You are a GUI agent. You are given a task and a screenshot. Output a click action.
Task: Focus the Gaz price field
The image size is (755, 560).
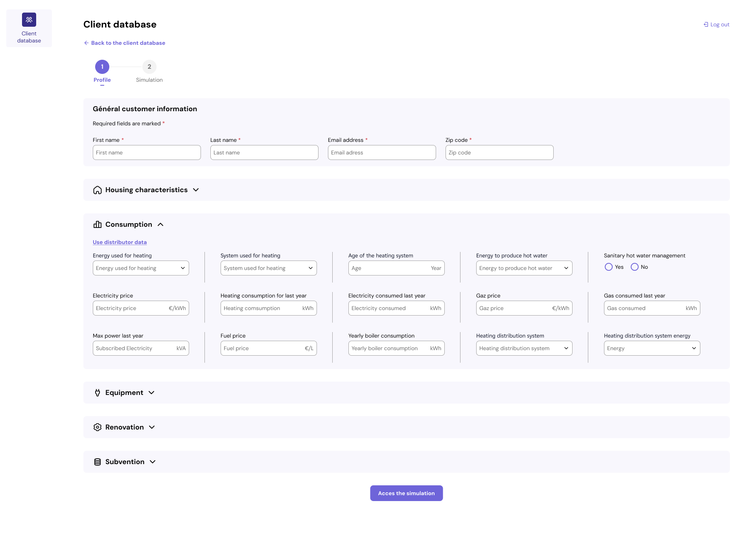(524, 308)
